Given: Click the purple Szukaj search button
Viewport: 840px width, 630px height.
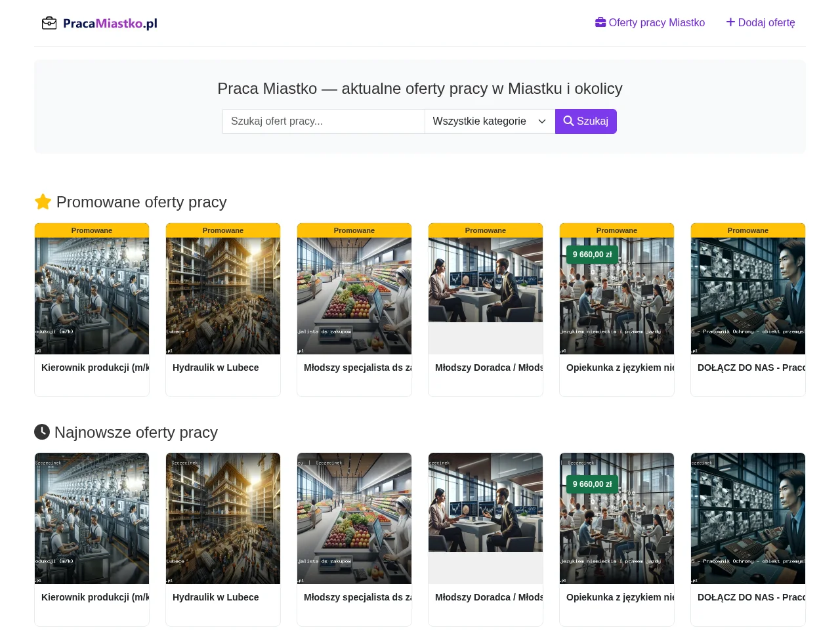Looking at the screenshot, I should coord(586,121).
